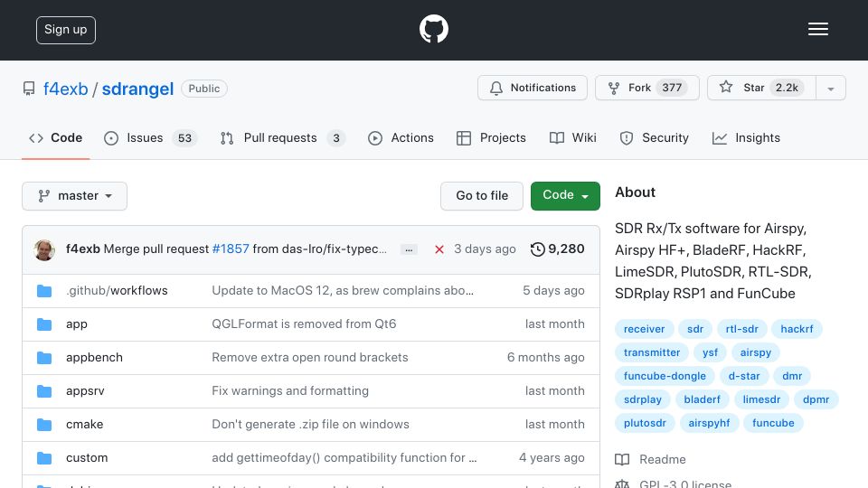The width and height of the screenshot is (868, 488).
Task: Click the Go to file button
Action: click(x=482, y=196)
